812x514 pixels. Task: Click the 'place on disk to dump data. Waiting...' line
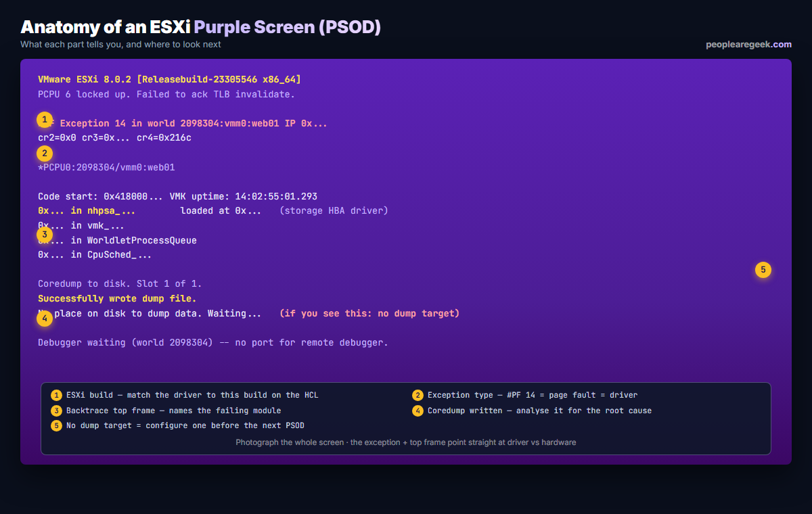click(x=150, y=314)
